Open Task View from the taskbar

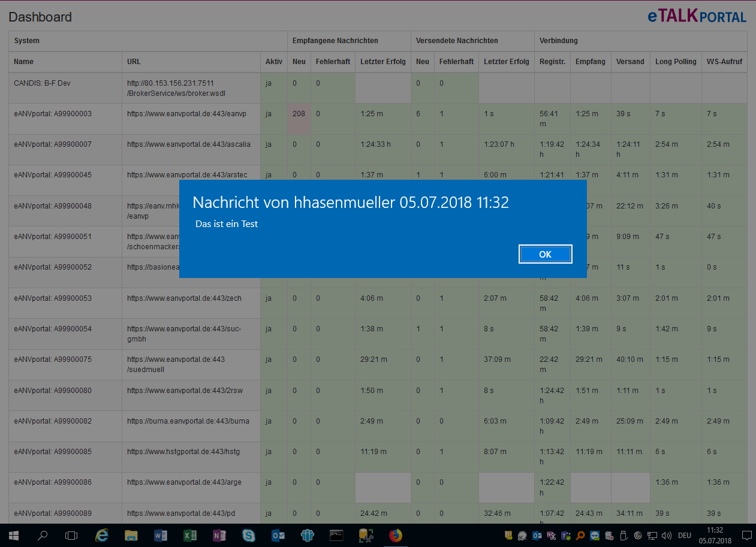[x=71, y=536]
